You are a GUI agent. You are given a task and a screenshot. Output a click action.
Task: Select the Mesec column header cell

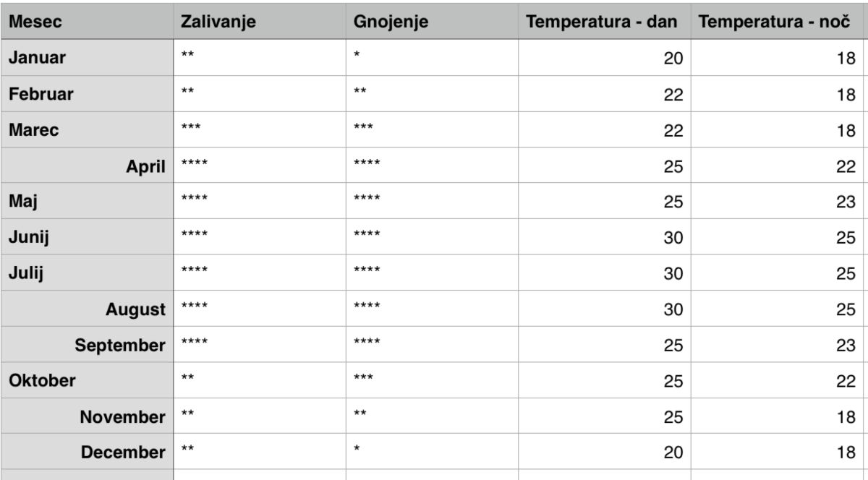tap(35, 22)
